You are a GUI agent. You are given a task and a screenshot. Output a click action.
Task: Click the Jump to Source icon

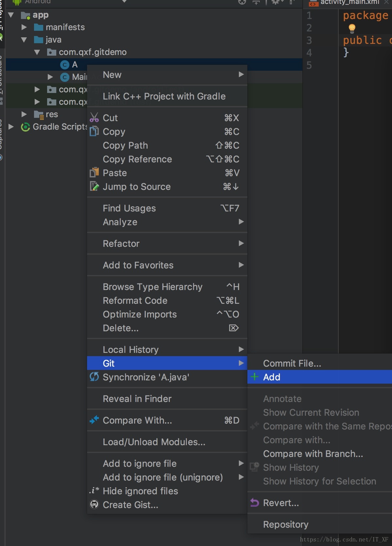(94, 186)
